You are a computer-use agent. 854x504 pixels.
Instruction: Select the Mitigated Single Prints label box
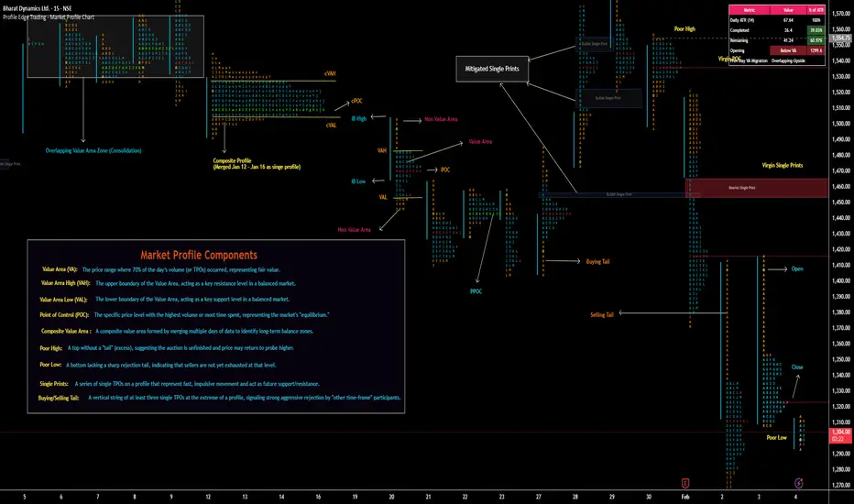tap(492, 69)
